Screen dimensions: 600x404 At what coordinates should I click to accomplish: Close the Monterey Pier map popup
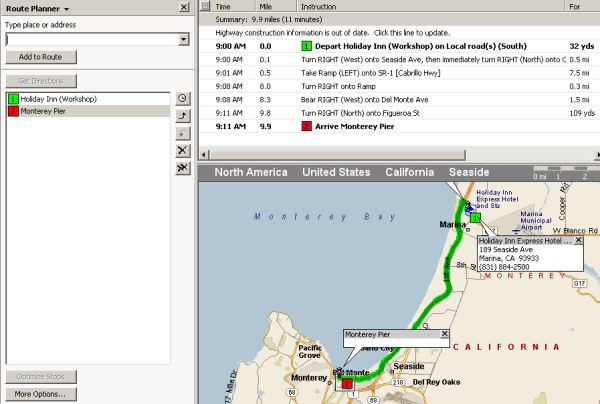coord(445,334)
